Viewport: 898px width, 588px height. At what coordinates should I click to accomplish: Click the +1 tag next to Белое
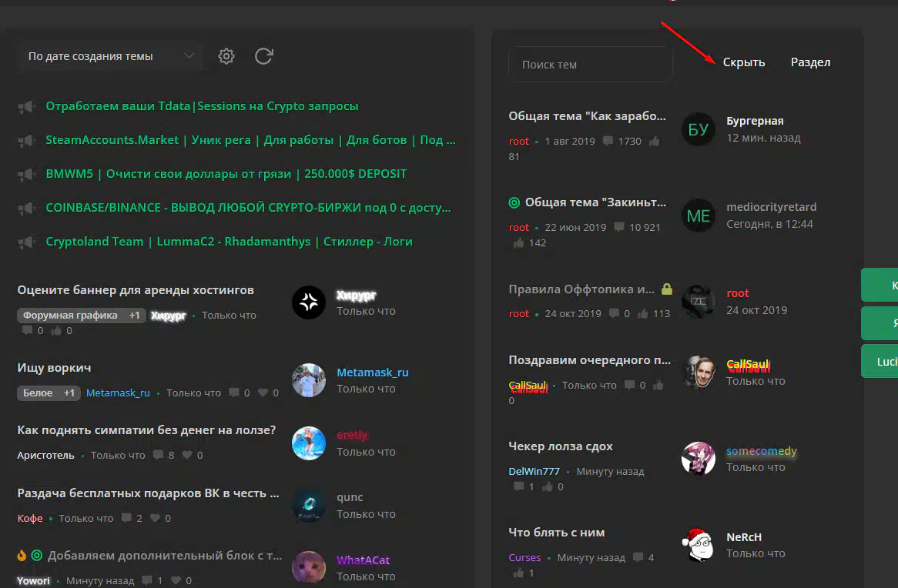click(x=69, y=393)
